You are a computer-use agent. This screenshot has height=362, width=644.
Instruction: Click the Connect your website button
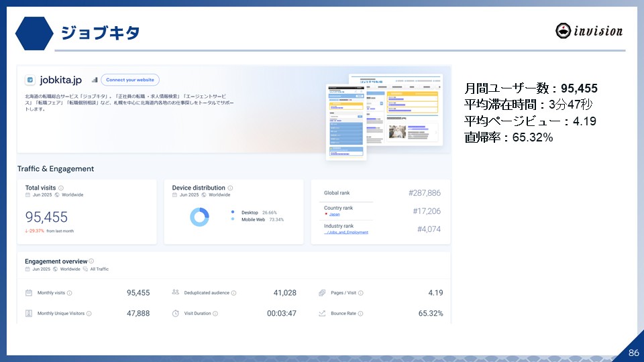tap(129, 80)
